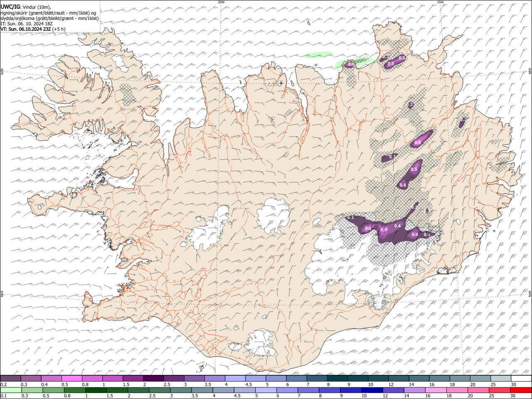Select bottom-row pale green swatch labeled 0.1
This screenshot has height=399, width=532.
10,390
